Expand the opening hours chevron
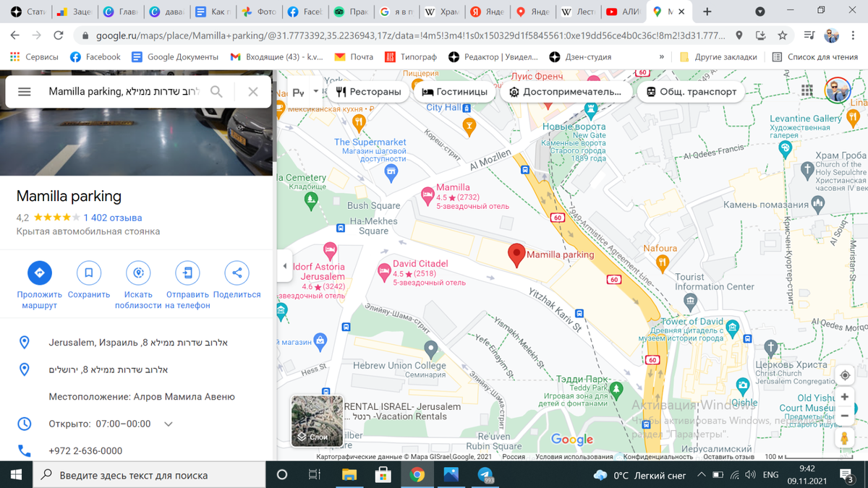This screenshot has width=868, height=488. (x=169, y=424)
